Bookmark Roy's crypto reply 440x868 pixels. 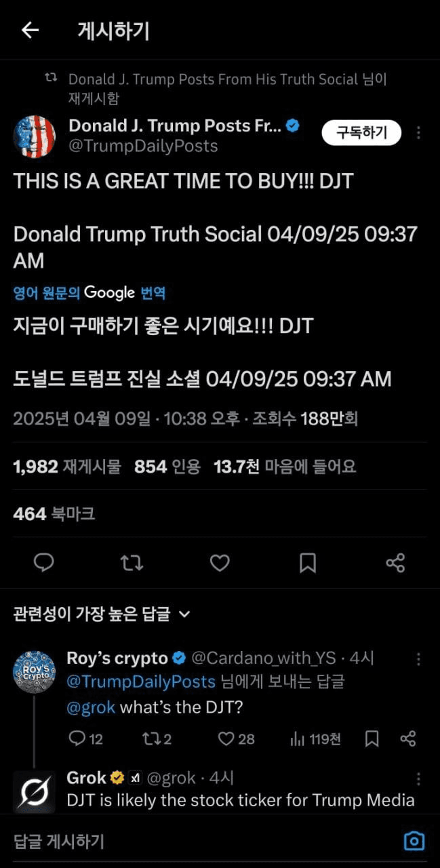point(372,738)
